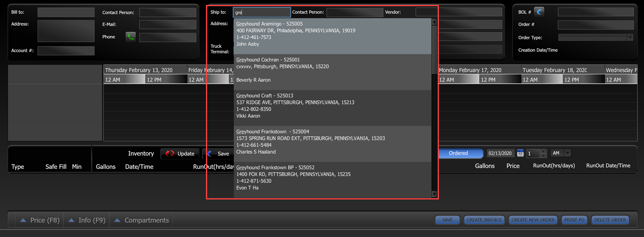The height and width of the screenshot is (237, 644).
Task: Click the SAVE order button
Action: tap(447, 220)
